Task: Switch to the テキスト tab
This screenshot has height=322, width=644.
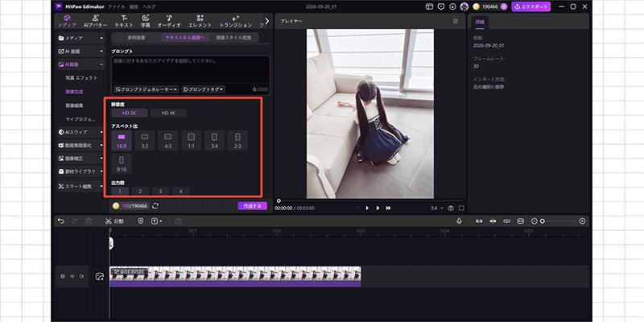Action: pos(124,21)
